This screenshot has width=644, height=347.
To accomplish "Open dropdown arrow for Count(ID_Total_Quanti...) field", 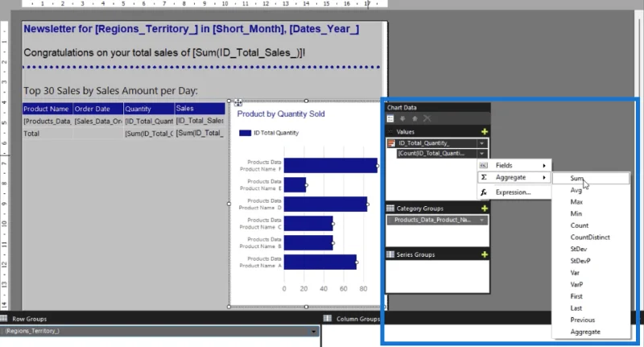I will click(x=481, y=154).
